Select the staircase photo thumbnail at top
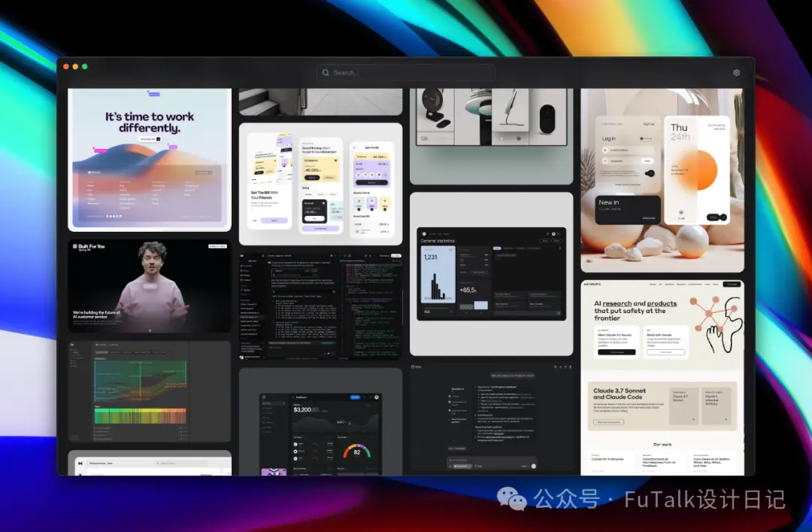This screenshot has width=812, height=532. 320,102
